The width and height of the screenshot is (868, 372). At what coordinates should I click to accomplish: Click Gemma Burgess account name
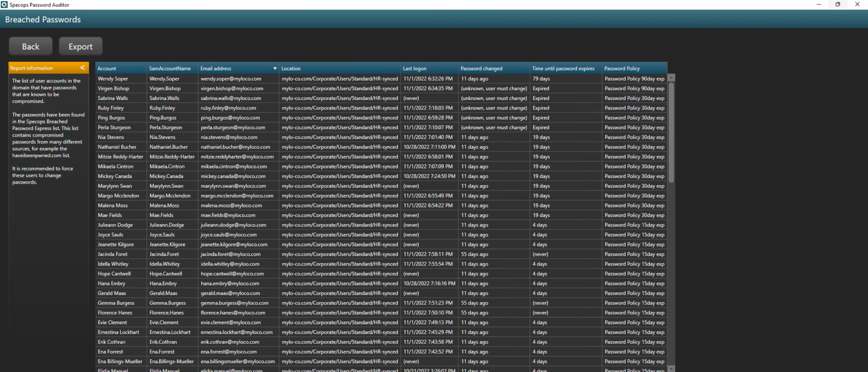coord(116,303)
